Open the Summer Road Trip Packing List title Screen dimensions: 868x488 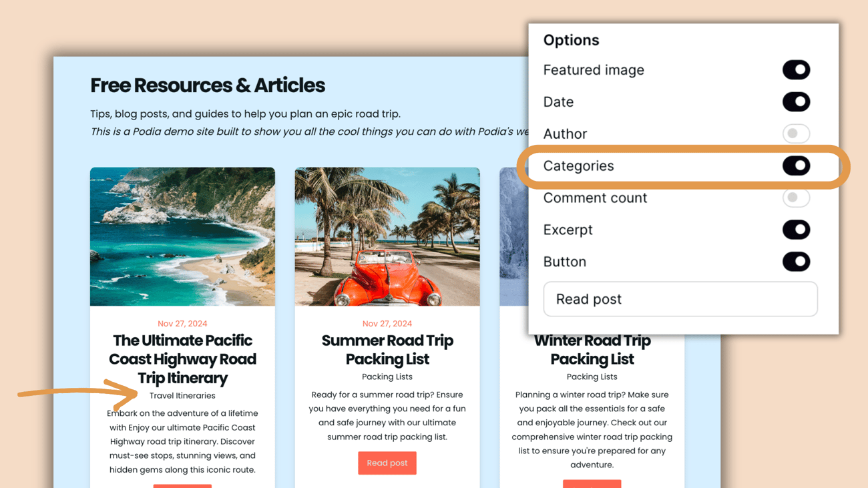click(387, 350)
